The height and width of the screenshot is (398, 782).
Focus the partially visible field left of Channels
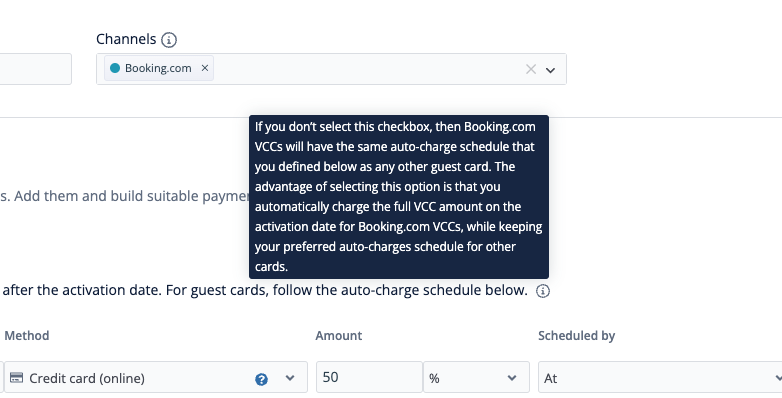(35, 69)
